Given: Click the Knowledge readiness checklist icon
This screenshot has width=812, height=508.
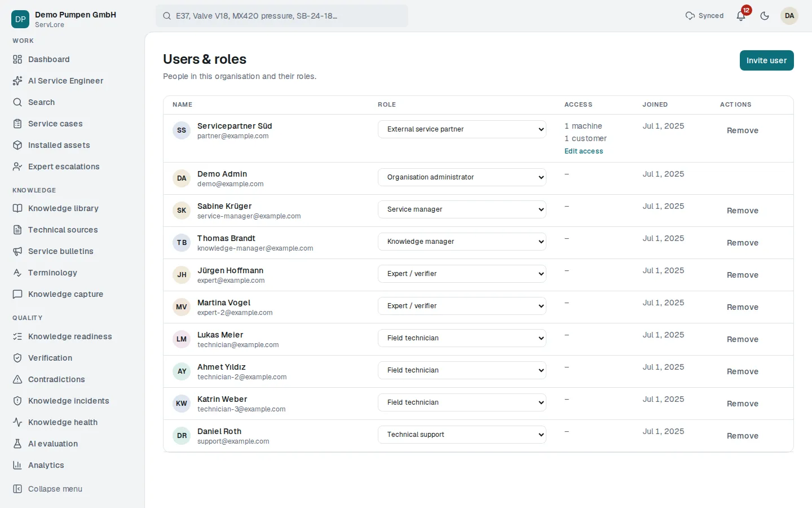Looking at the screenshot, I should (x=17, y=336).
